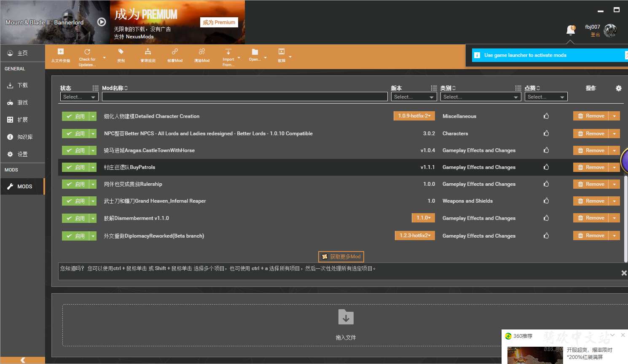Open the category (类别) filter Select dropdown
The width and height of the screenshot is (628, 364).
pyautogui.click(x=481, y=97)
